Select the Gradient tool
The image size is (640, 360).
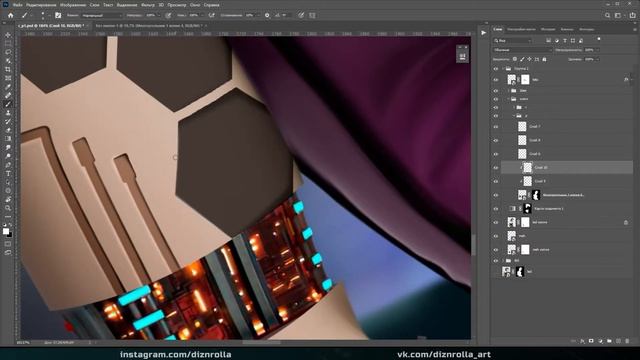point(8,139)
